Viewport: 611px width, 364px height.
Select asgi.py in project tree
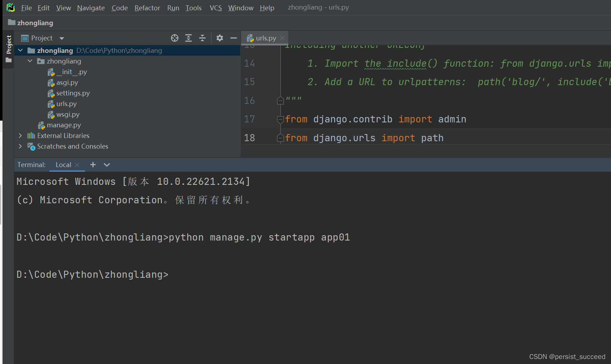(x=67, y=82)
